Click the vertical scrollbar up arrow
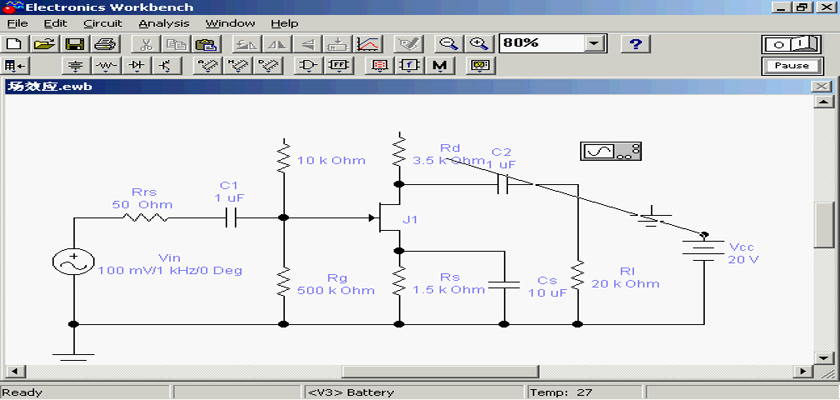This screenshot has width=840, height=400. click(823, 102)
